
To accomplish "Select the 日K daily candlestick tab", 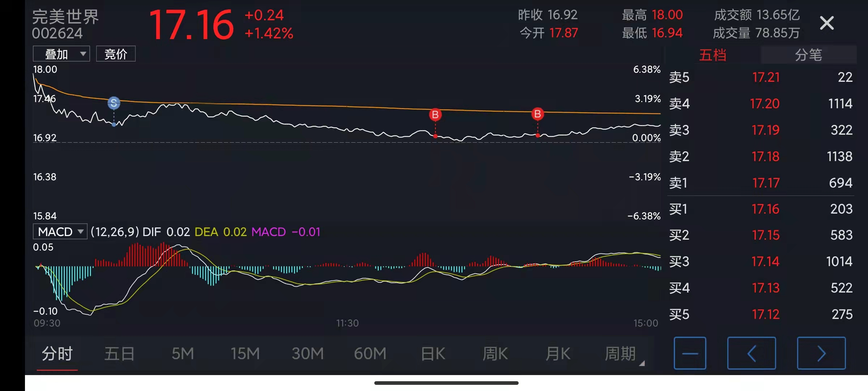I will point(433,354).
